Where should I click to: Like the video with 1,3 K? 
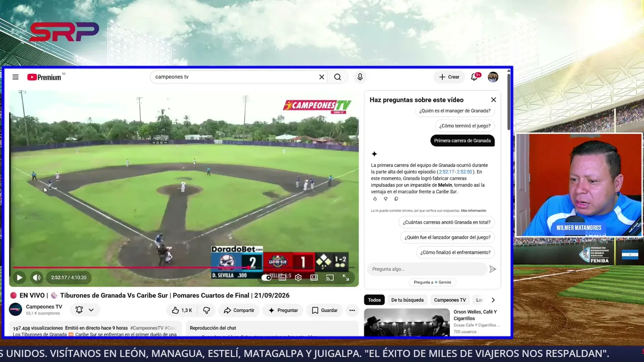[x=182, y=310]
